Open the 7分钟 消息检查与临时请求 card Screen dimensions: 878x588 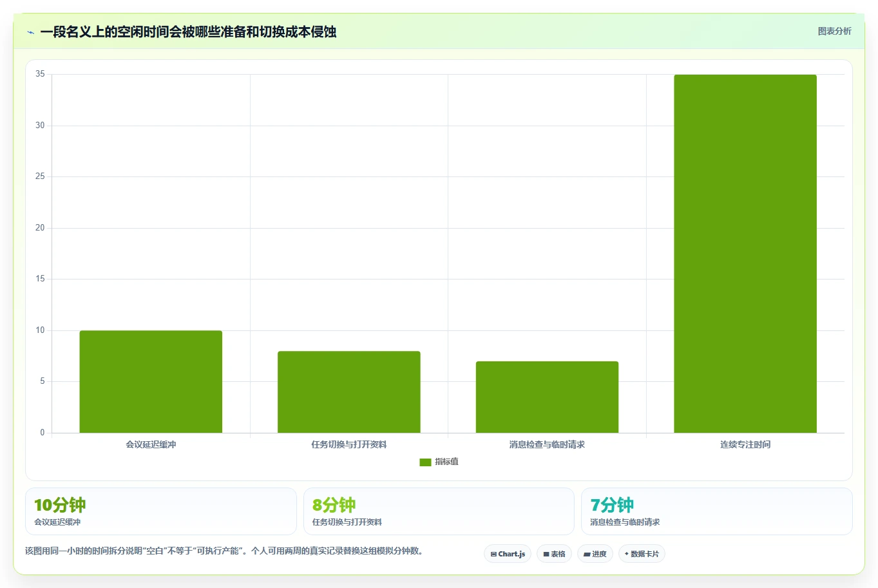pos(717,511)
